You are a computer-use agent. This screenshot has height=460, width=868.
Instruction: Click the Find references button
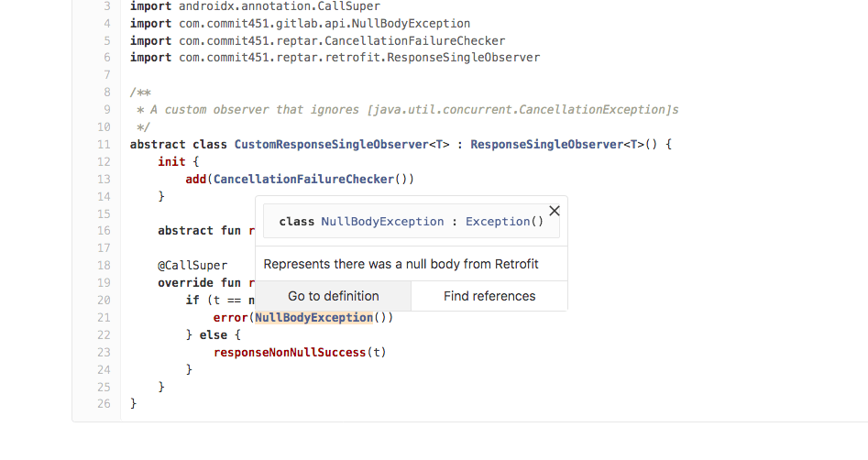click(x=489, y=296)
